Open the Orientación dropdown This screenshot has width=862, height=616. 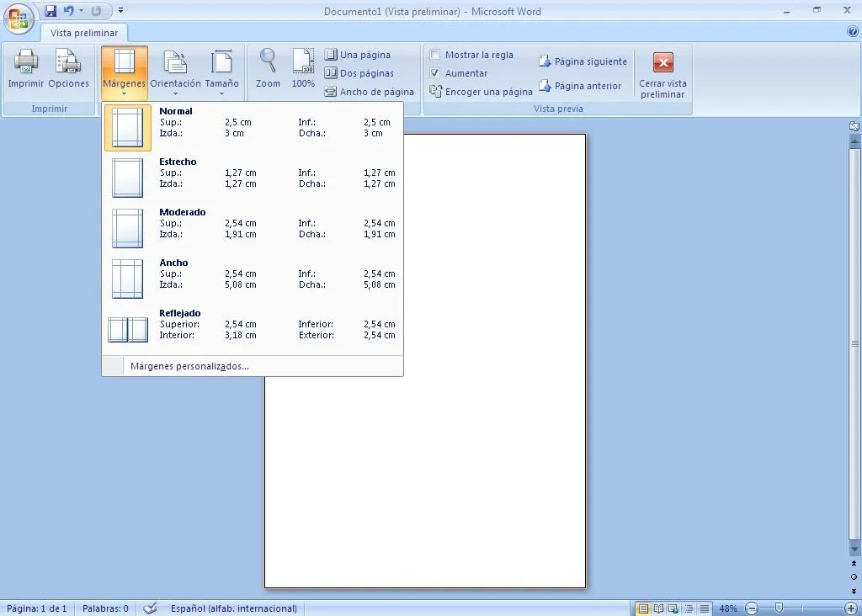point(175,72)
